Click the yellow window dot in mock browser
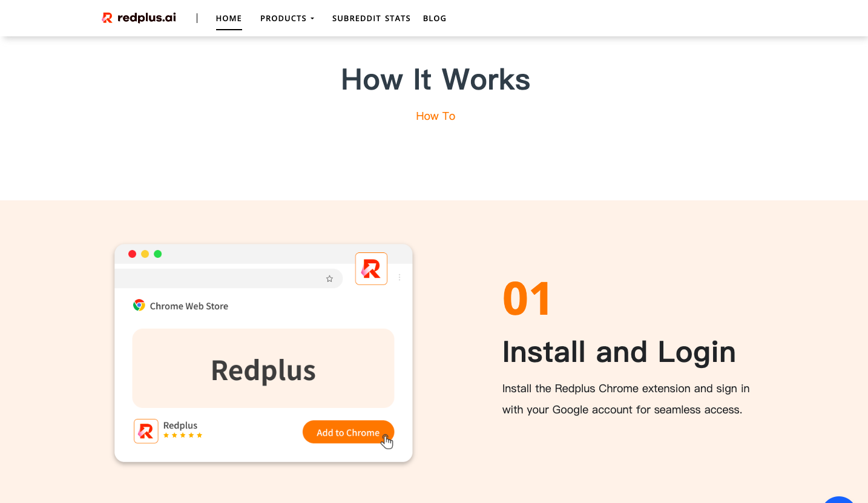This screenshot has width=868, height=503. [x=145, y=254]
